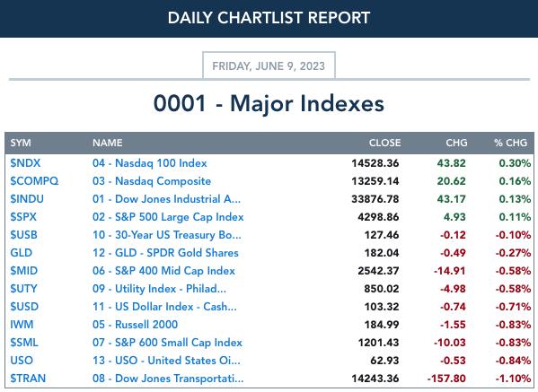This screenshot has height=392, width=538.
Task: Click the $COMPQ symbol link
Action: click(34, 181)
